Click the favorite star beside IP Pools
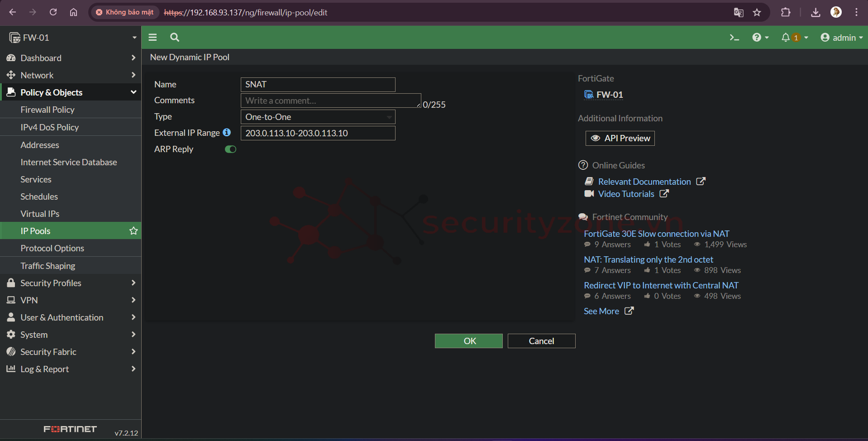 tap(134, 231)
